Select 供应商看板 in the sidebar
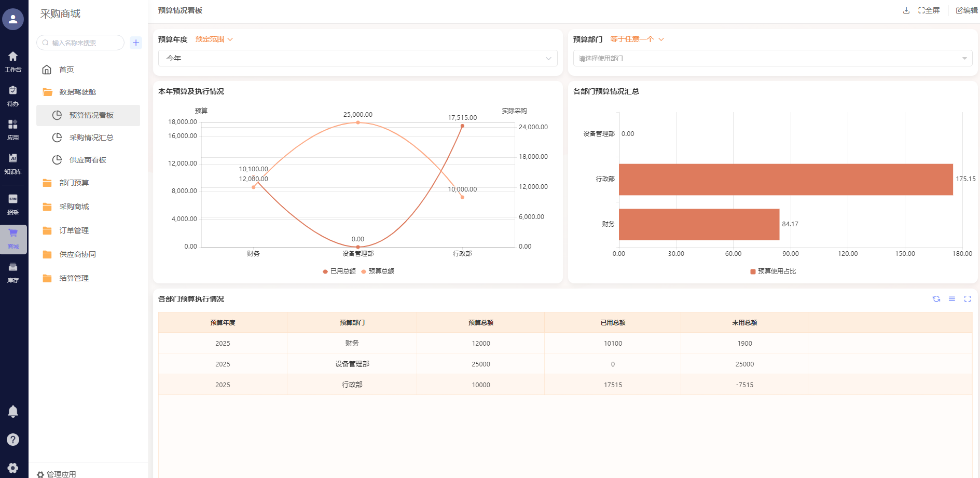The height and width of the screenshot is (478, 980). click(88, 160)
